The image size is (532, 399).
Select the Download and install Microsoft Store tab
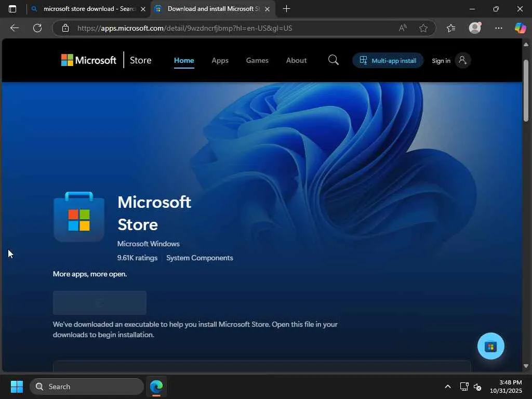coord(213,9)
